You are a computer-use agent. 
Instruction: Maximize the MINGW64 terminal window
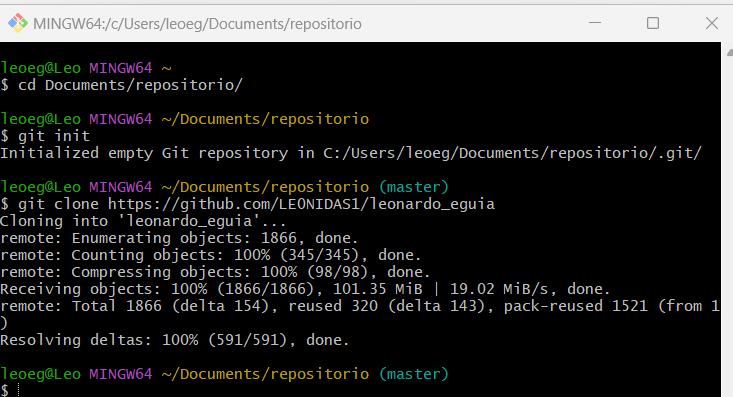653,23
